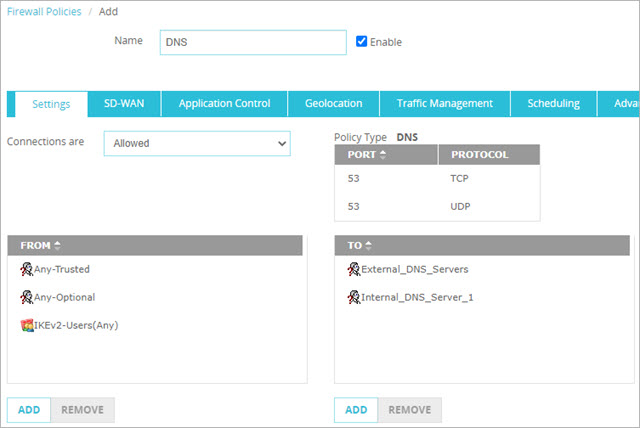The height and width of the screenshot is (428, 640).
Task: Open the Firewall Policies breadcrumb link
Action: pos(44,11)
